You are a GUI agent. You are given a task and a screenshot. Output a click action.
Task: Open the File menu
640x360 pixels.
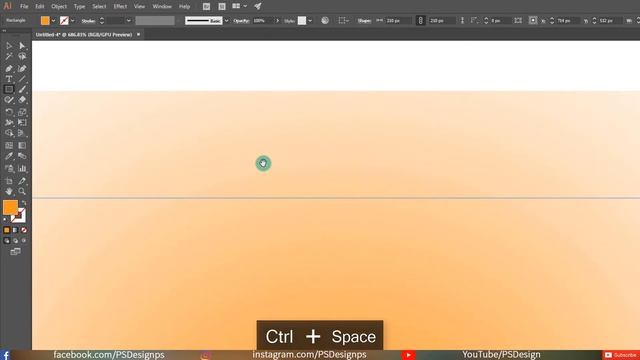tap(24, 7)
